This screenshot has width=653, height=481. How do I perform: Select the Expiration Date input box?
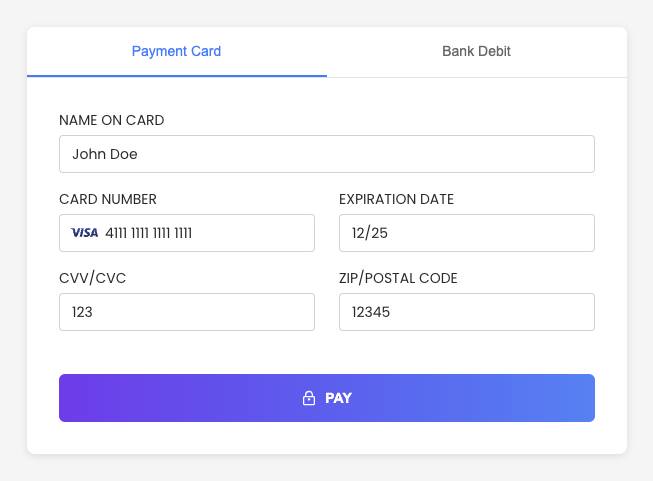(467, 233)
